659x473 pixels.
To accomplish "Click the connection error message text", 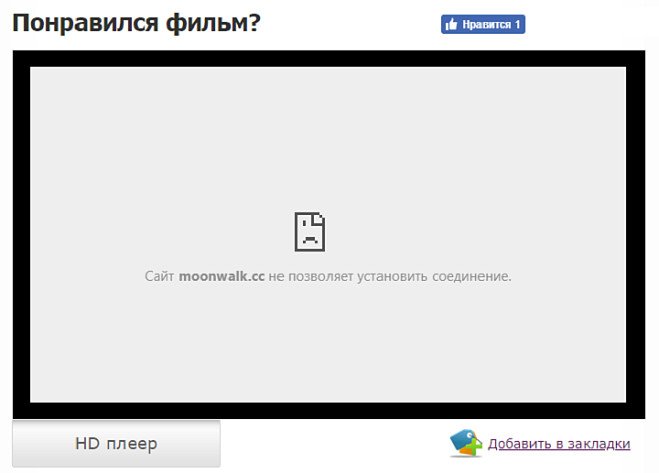I will click(x=328, y=276).
